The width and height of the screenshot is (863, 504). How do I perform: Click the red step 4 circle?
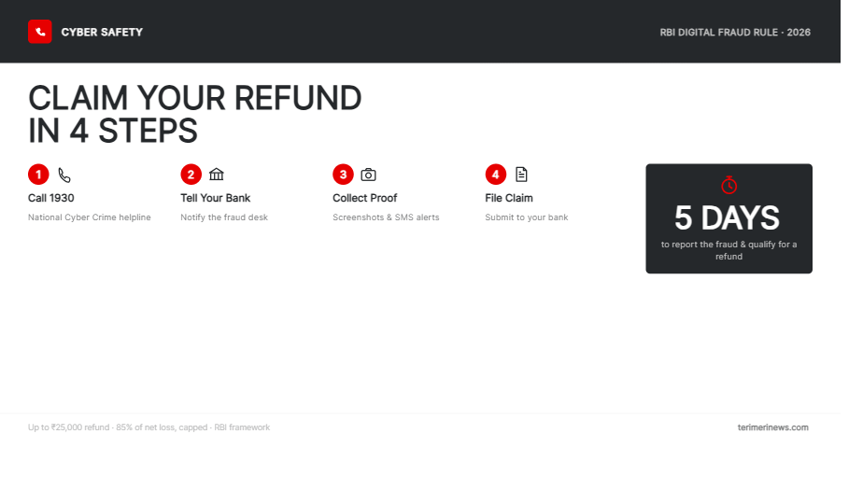[495, 175]
